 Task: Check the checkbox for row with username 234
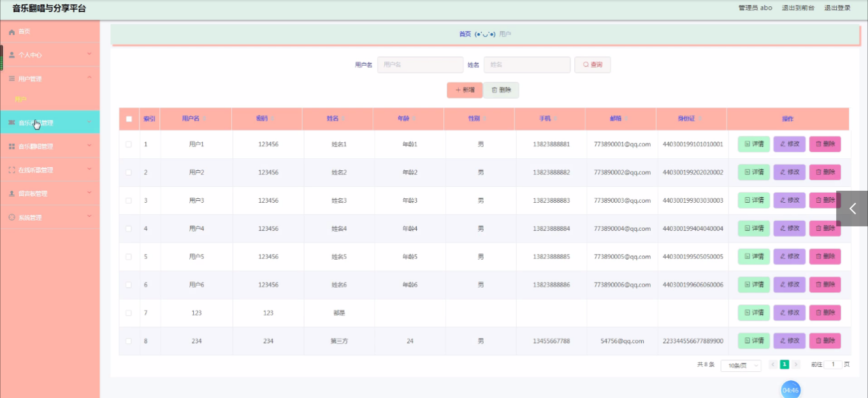pyautogui.click(x=129, y=341)
